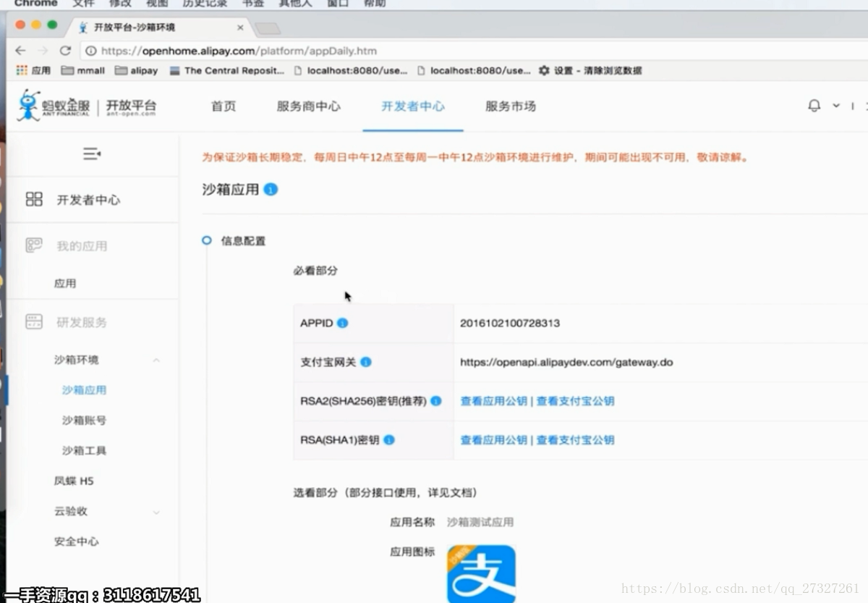The height and width of the screenshot is (603, 868).
Task: Click the info icon beside APPID
Action: point(343,323)
